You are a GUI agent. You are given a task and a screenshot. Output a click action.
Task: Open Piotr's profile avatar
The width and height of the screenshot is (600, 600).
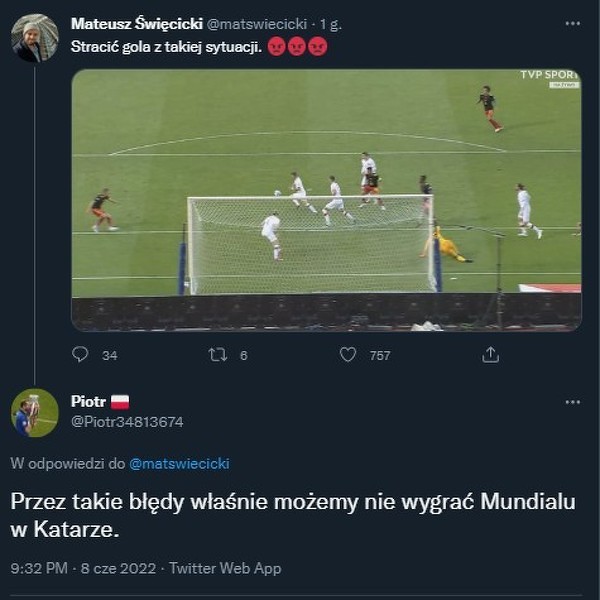coord(34,413)
